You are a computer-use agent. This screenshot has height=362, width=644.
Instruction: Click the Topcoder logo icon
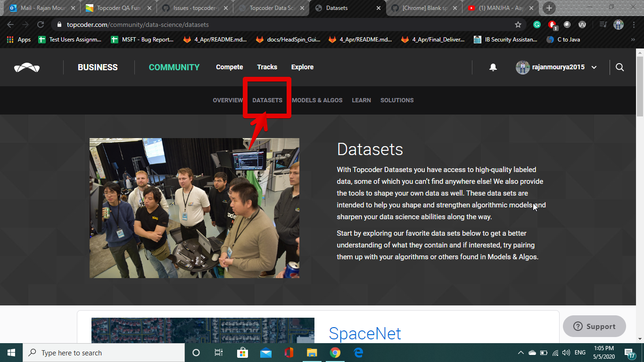pos(27,67)
